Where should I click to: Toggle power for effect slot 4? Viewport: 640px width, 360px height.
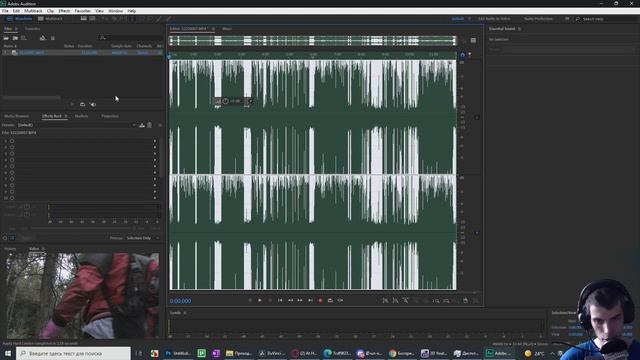point(12,160)
